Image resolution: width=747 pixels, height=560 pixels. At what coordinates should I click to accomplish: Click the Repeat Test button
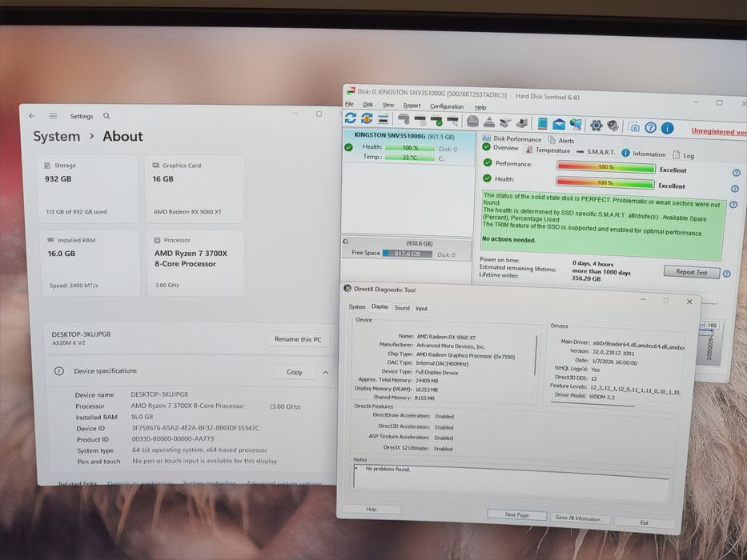click(691, 272)
